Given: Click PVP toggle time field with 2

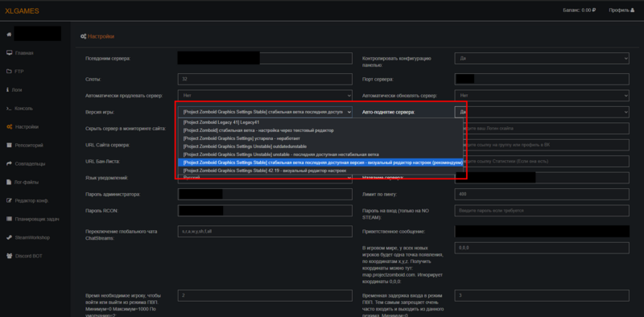Looking at the screenshot, I should (x=265, y=295).
